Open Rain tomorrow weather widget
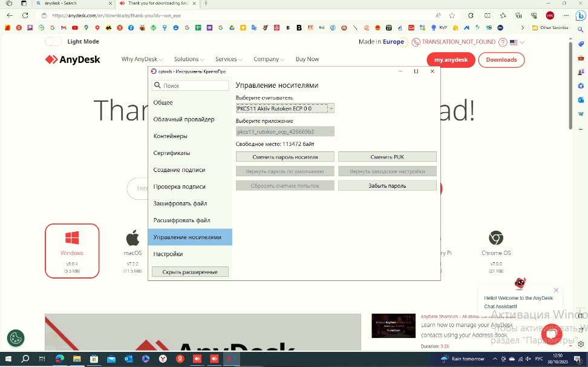This screenshot has height=367, width=588. pos(463,359)
